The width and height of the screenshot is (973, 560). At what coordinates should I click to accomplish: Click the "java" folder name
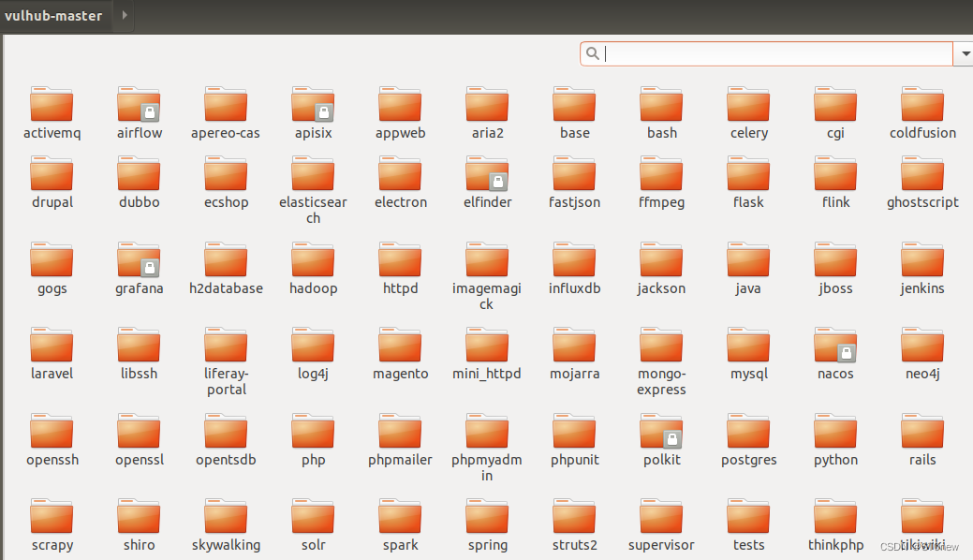748,288
